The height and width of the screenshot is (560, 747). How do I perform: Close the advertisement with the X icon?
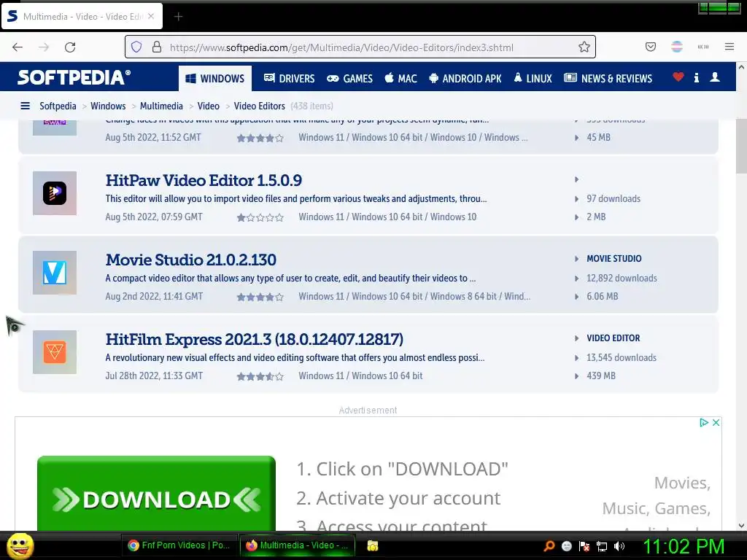tap(716, 422)
